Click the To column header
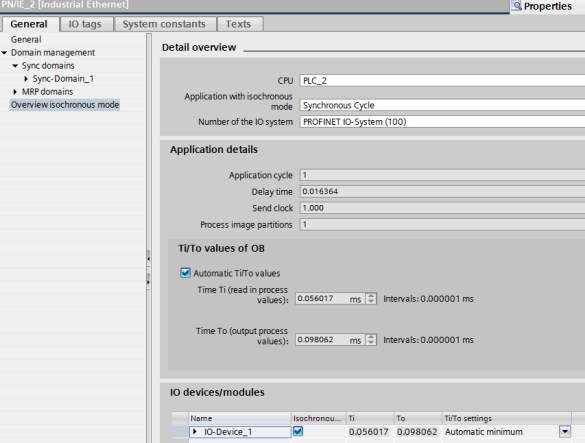The height and width of the screenshot is (443, 585). 418,418
